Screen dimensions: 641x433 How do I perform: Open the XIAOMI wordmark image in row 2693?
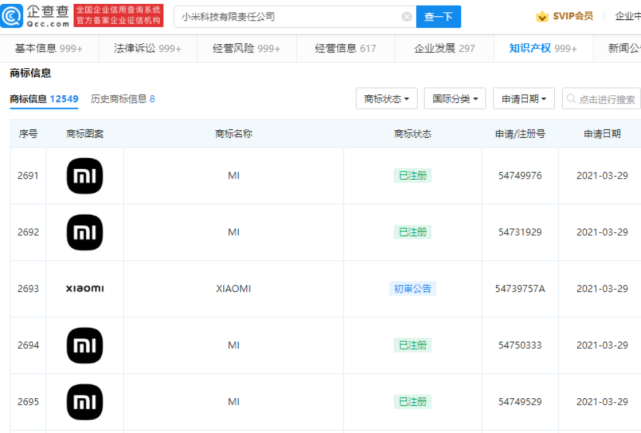tap(84, 288)
